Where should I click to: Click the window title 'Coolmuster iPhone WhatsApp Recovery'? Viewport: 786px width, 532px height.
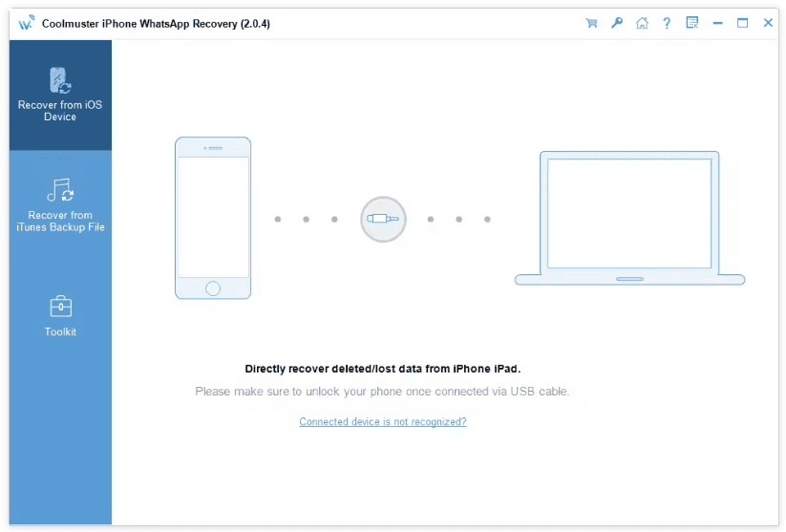point(156,24)
